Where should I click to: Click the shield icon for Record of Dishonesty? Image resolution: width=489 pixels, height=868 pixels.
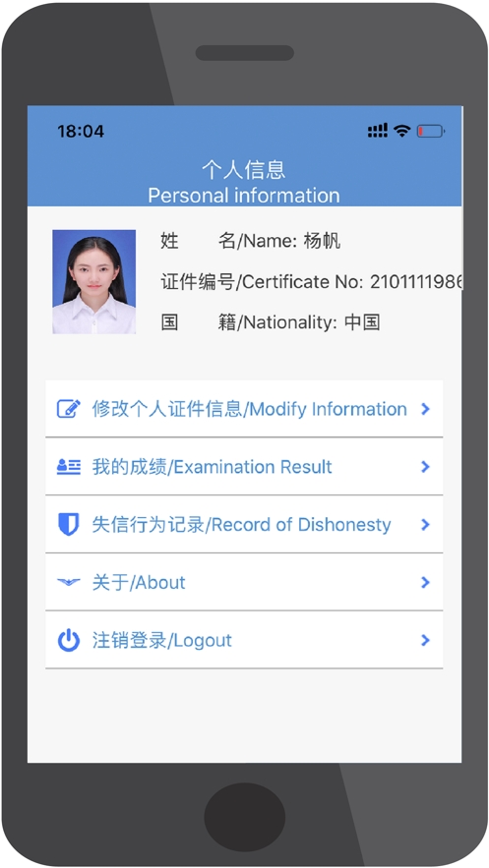(69, 524)
